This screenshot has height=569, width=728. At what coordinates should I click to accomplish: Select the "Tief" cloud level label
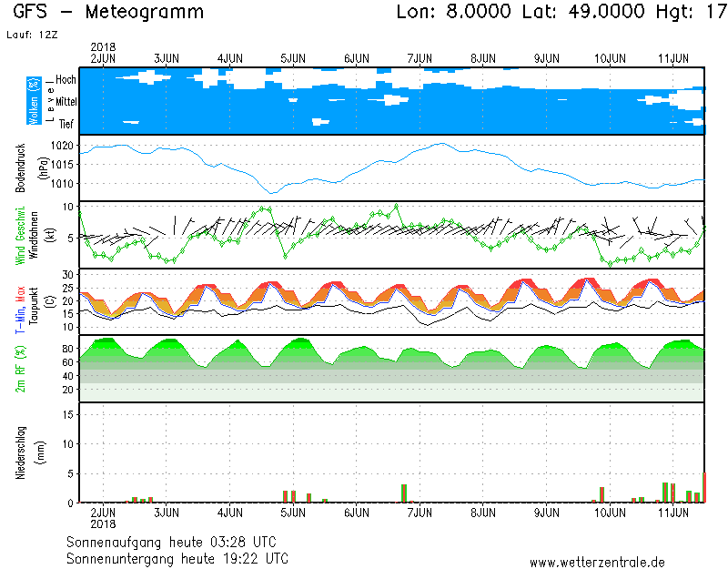66,124
